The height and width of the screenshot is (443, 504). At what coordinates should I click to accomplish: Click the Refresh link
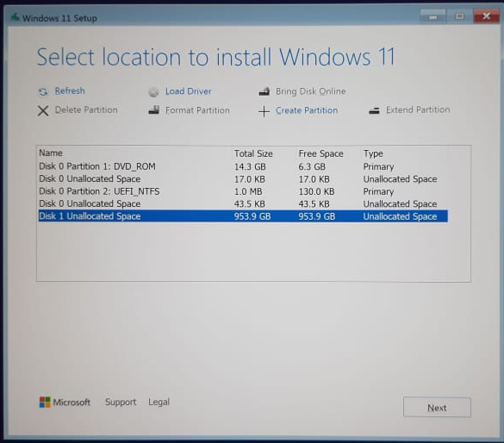coord(70,91)
